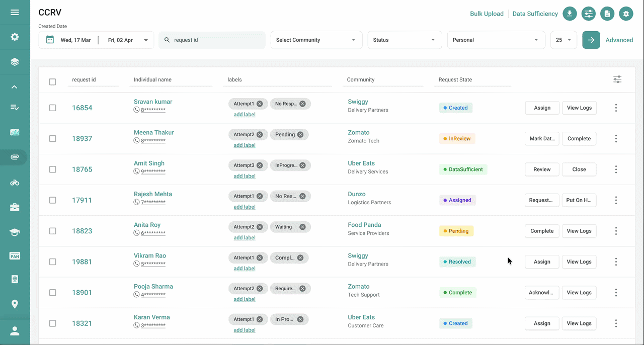Click Complete for Meena Thakur
644x345 pixels.
pyautogui.click(x=579, y=139)
